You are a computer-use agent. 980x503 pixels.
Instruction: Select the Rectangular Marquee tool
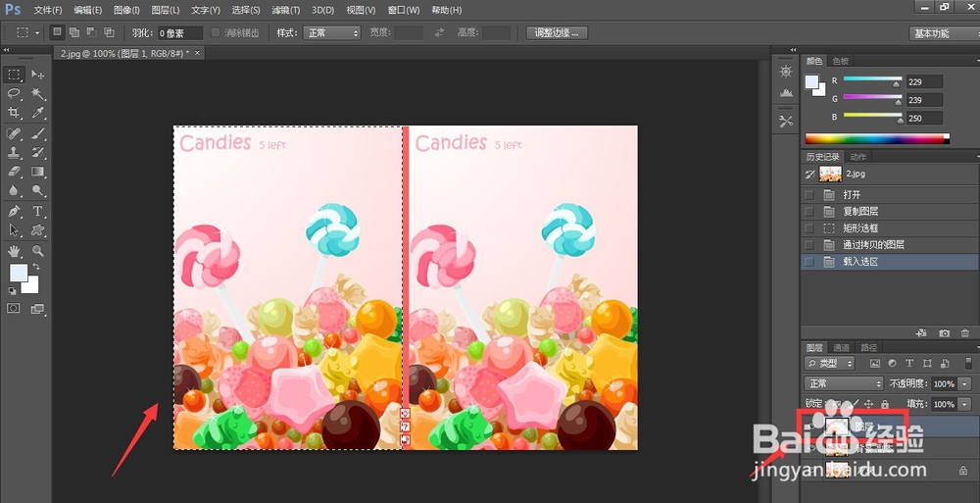[14, 75]
